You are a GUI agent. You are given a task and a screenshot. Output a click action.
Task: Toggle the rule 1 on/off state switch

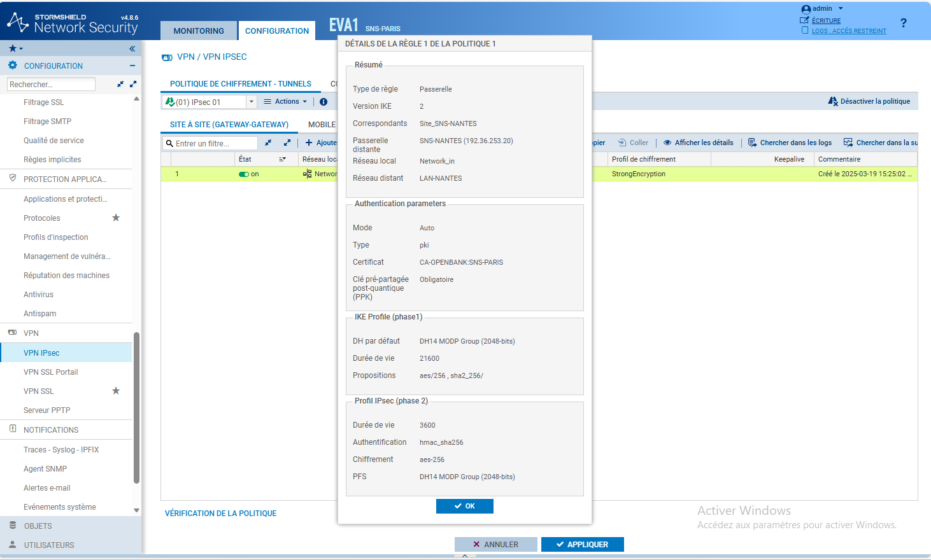243,174
